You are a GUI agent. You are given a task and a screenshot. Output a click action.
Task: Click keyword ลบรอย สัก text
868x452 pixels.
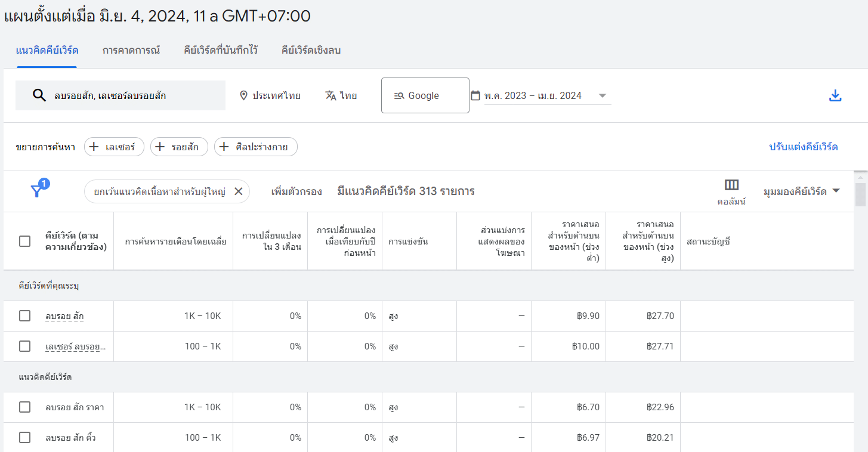tap(64, 316)
